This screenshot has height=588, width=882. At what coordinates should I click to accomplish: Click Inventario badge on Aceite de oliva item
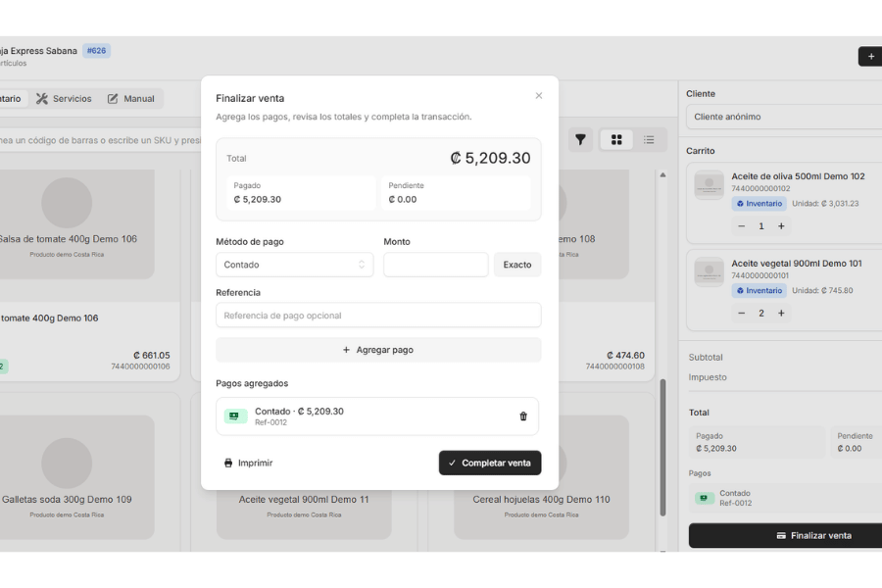(759, 204)
